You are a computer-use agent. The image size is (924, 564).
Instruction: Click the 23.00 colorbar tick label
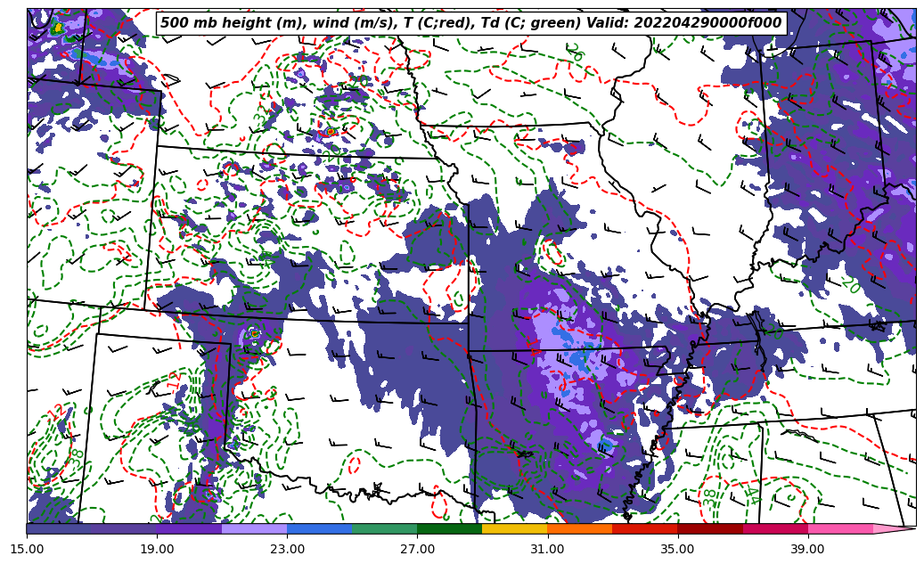coord(287,549)
